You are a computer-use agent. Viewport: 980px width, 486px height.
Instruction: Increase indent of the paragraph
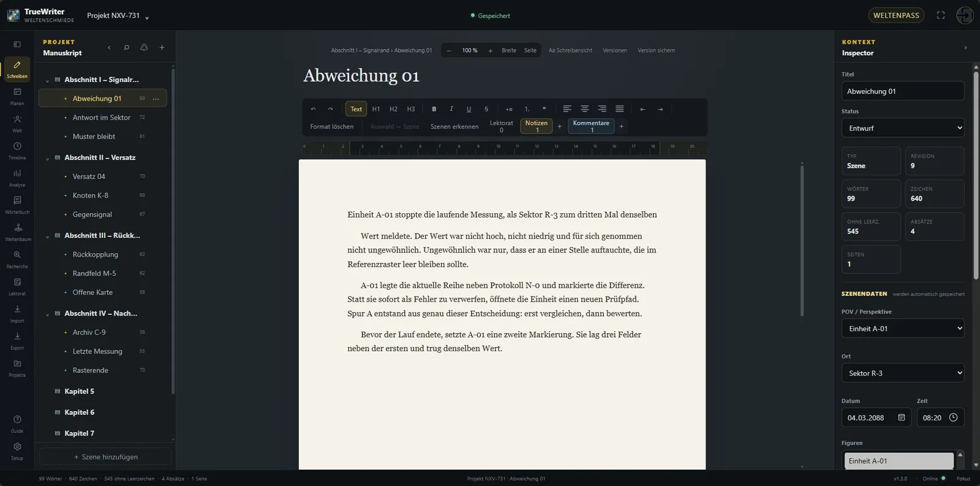[x=660, y=109]
